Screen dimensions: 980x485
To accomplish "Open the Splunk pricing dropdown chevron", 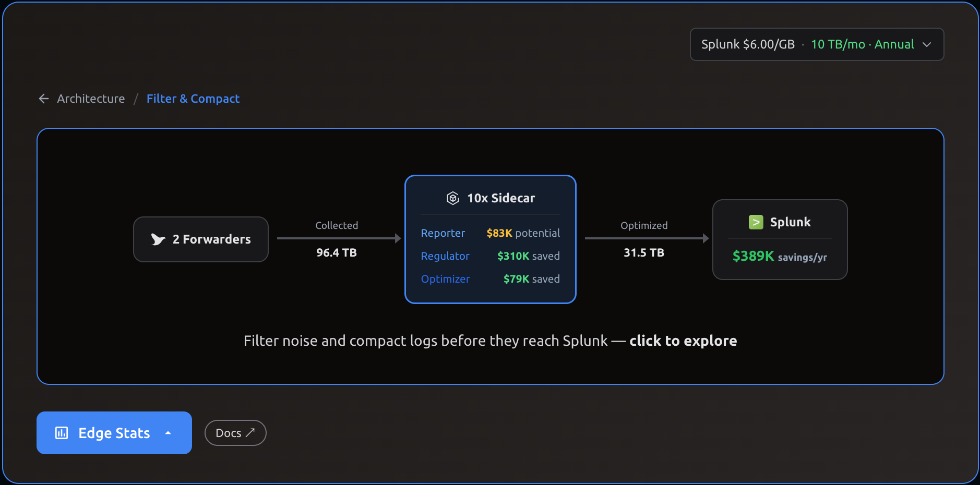I will coord(927,44).
